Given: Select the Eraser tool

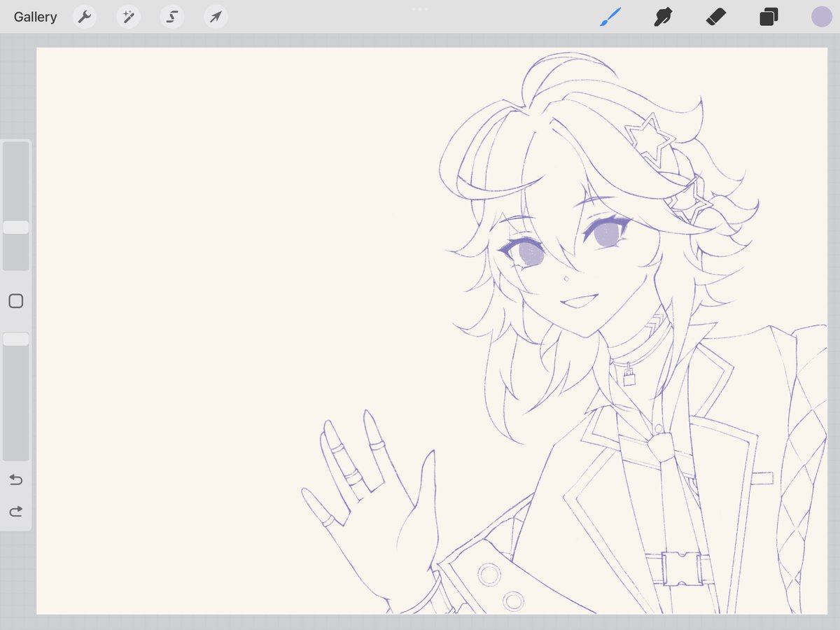Looking at the screenshot, I should click(717, 17).
